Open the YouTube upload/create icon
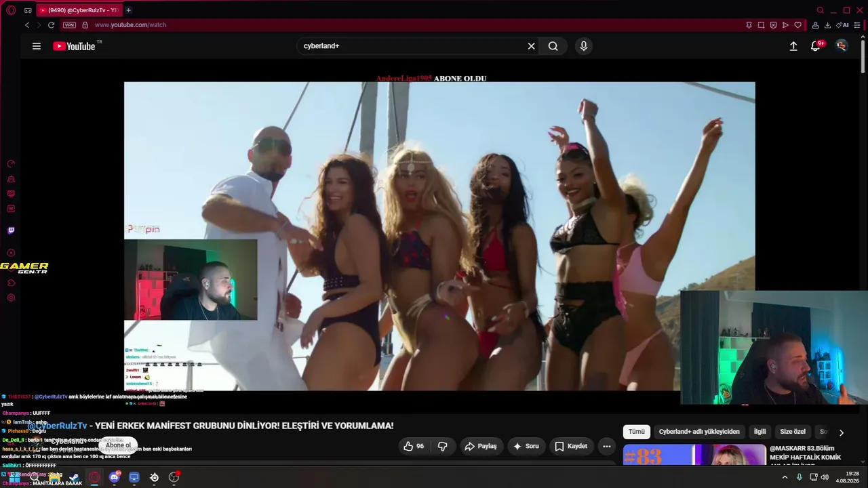This screenshot has height=488, width=868. pos(793,46)
